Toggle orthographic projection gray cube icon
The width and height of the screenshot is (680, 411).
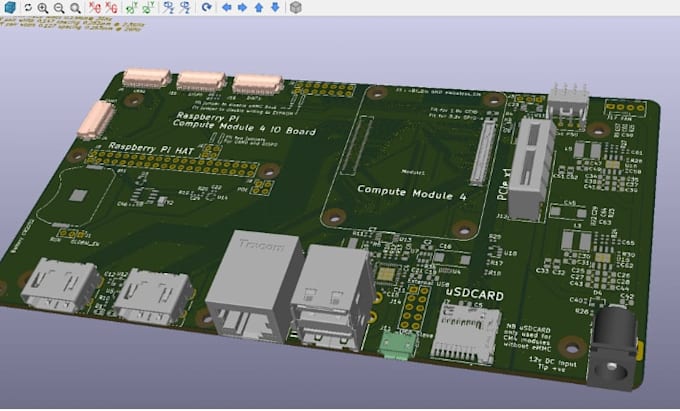295,7
